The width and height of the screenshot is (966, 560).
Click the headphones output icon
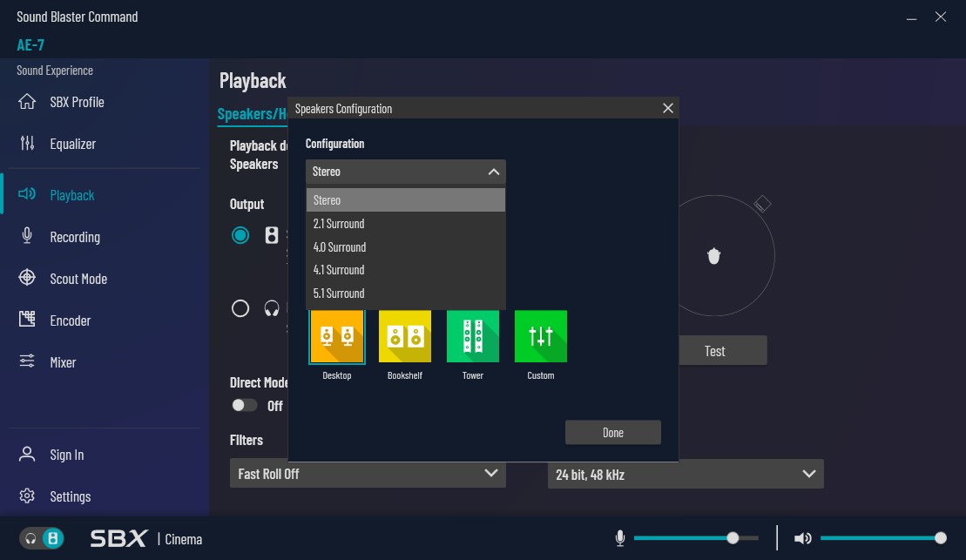pyautogui.click(x=272, y=308)
